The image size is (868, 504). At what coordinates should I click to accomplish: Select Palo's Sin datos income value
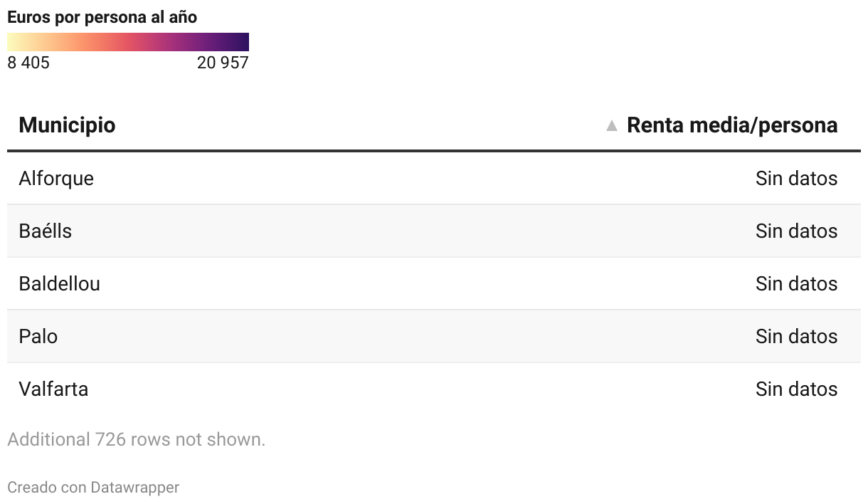[796, 336]
